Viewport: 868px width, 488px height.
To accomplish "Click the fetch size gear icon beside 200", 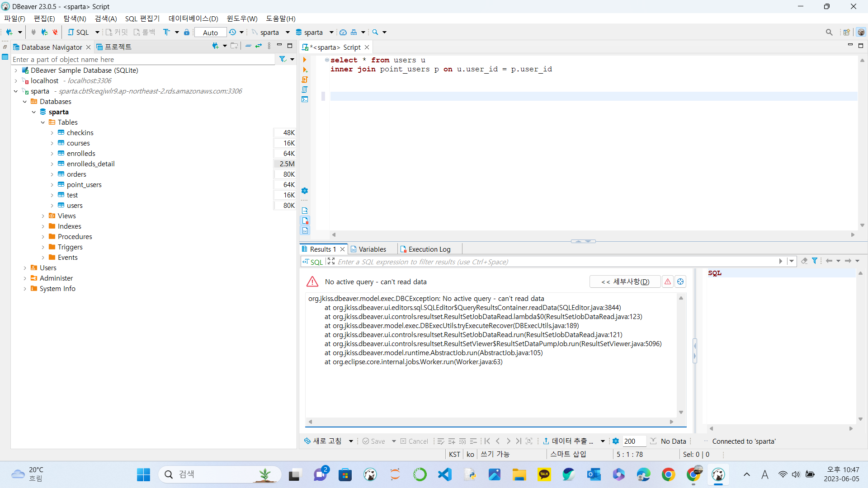I will (x=616, y=441).
